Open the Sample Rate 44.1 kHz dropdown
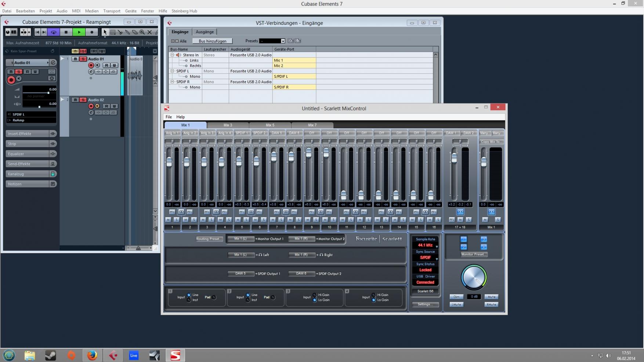Viewport: 644px width, 362px height. [x=425, y=245]
